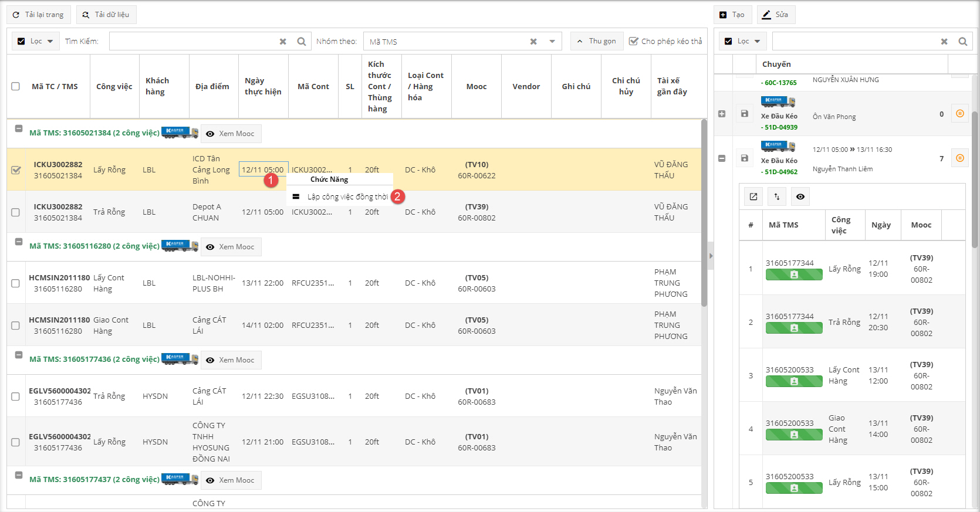Collapse the Mã TMS 31605116280 group
Screen dimensions: 980x512
(x=19, y=242)
